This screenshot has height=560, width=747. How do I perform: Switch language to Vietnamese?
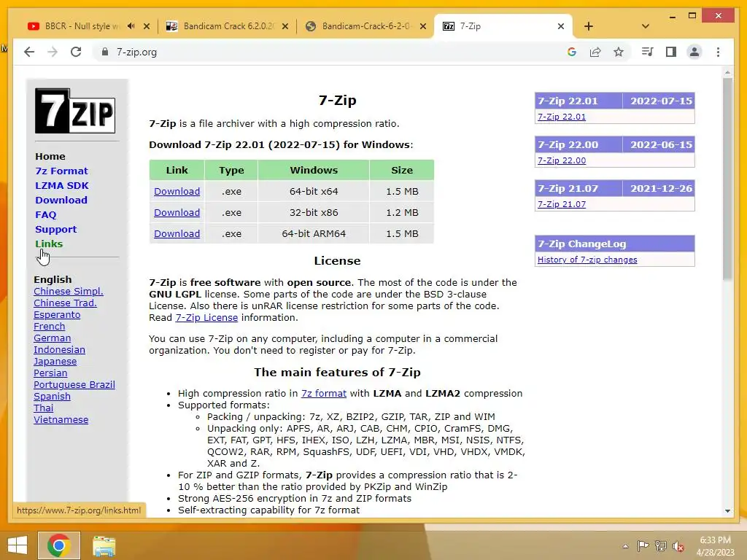tap(61, 419)
